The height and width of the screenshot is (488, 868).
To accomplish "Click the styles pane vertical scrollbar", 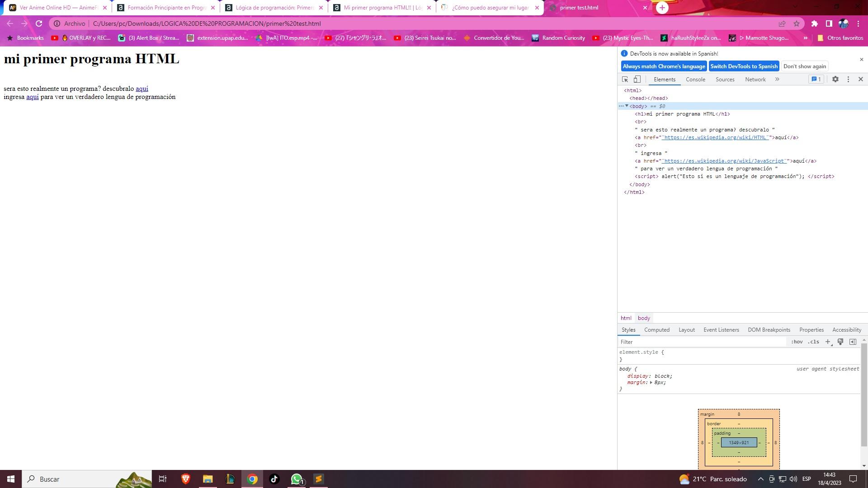I will tap(864, 394).
